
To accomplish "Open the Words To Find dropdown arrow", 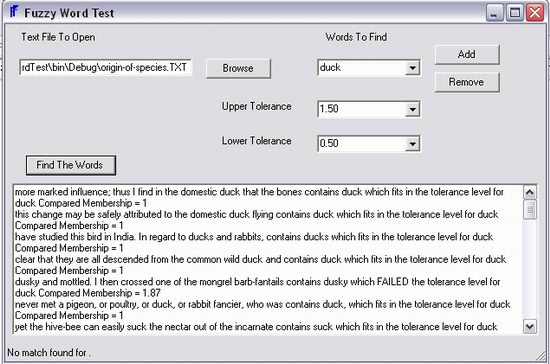I will coord(412,68).
